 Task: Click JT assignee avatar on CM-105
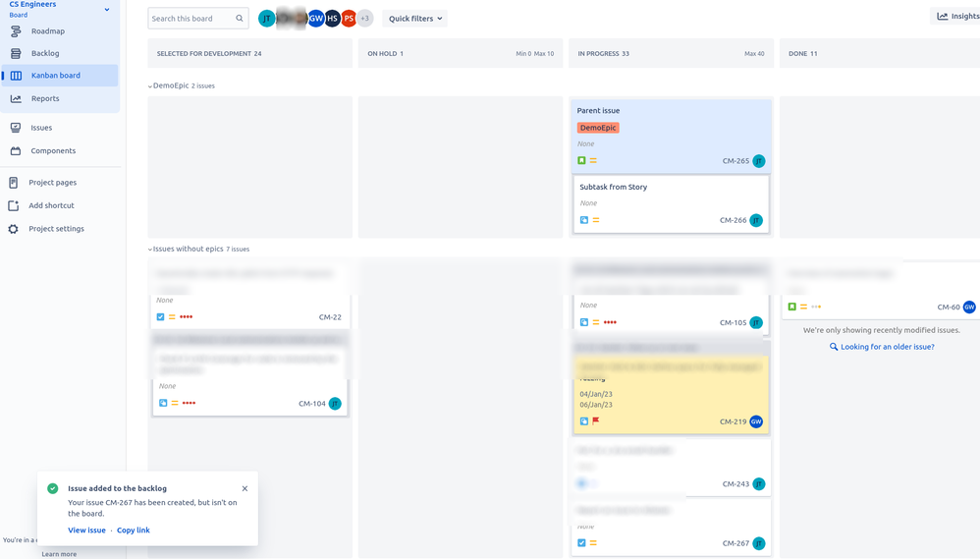756,322
